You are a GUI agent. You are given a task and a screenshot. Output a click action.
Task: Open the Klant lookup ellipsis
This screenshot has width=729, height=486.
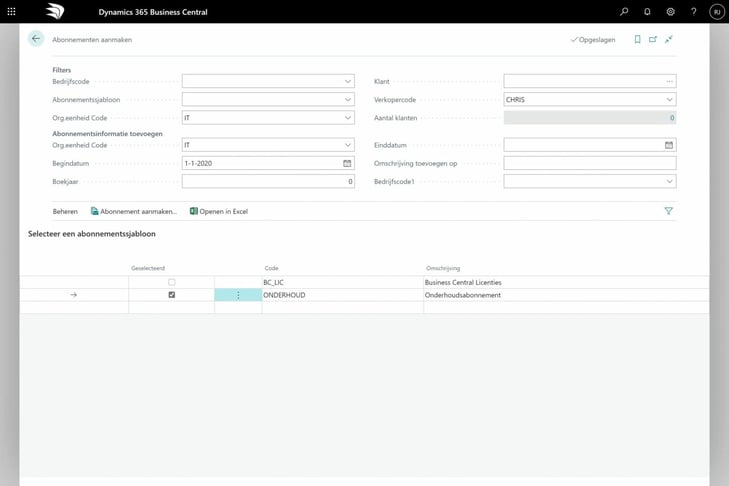[669, 81]
